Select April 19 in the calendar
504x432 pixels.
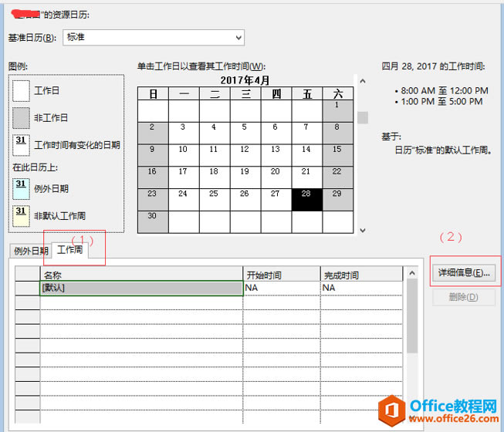coord(245,177)
